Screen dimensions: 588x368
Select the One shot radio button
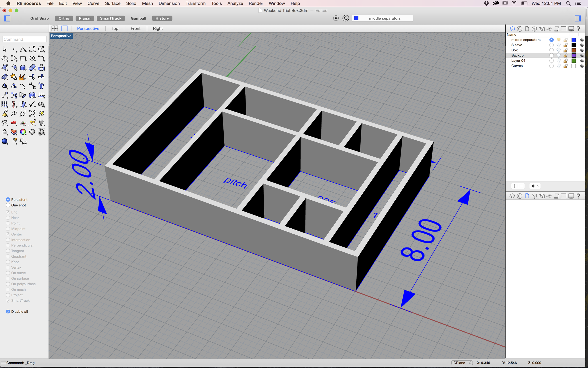pos(8,205)
